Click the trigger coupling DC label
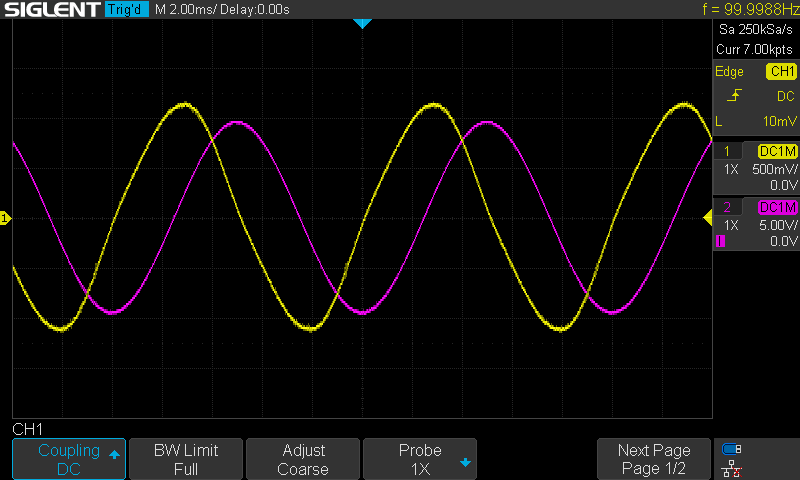800x480 pixels. [x=786, y=96]
